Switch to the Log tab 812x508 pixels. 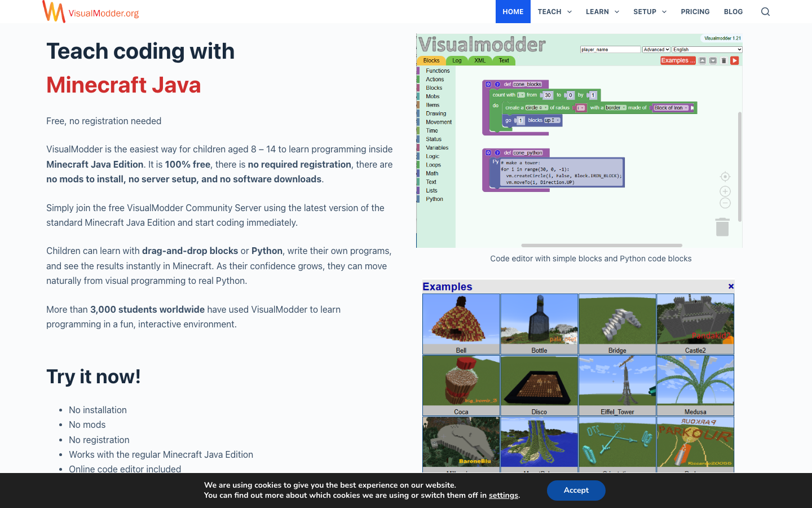(x=457, y=60)
